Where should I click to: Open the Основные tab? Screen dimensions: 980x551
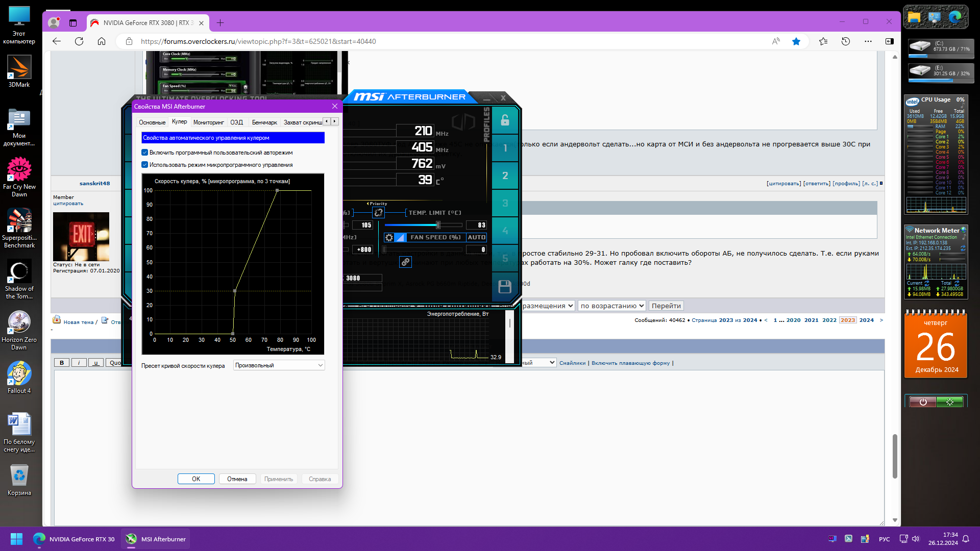tap(152, 122)
